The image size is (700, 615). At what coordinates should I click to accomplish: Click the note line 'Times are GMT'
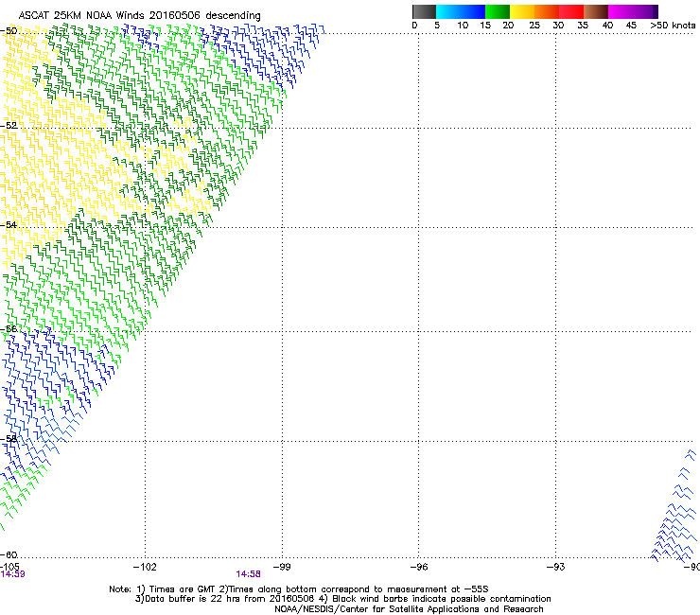182,589
